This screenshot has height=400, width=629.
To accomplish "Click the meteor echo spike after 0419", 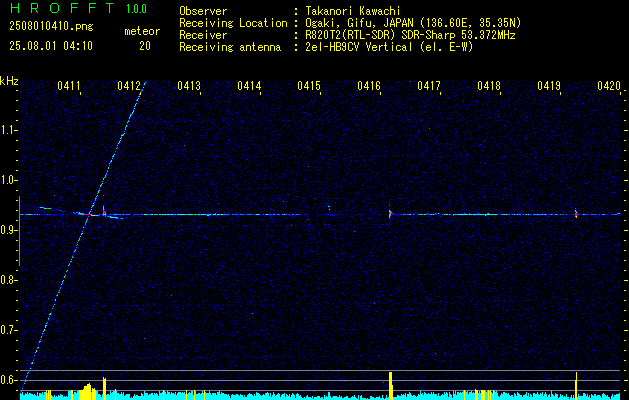I will tap(576, 213).
